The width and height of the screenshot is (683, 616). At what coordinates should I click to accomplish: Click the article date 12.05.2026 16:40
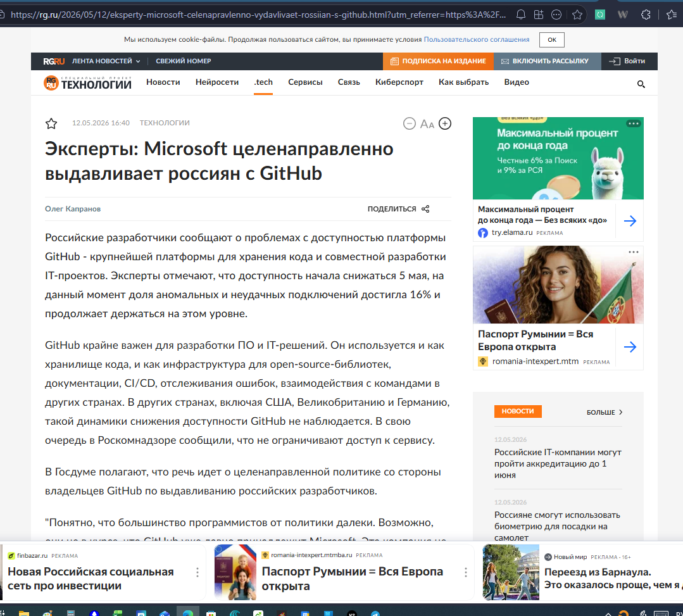[x=101, y=123]
